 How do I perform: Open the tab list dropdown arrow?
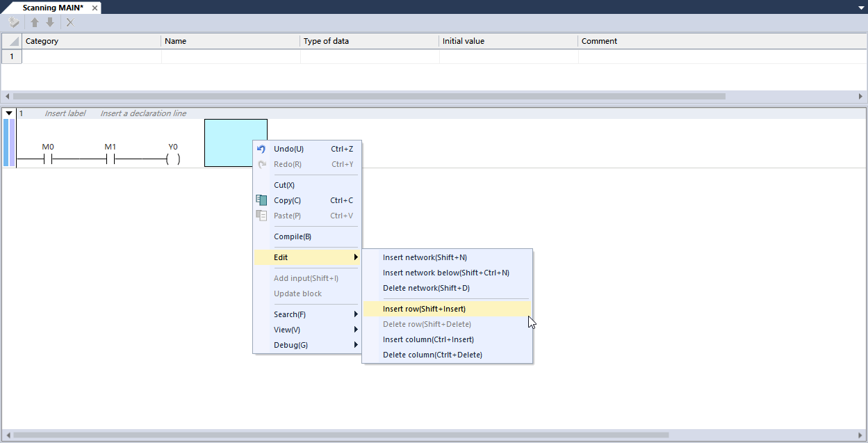point(861,7)
